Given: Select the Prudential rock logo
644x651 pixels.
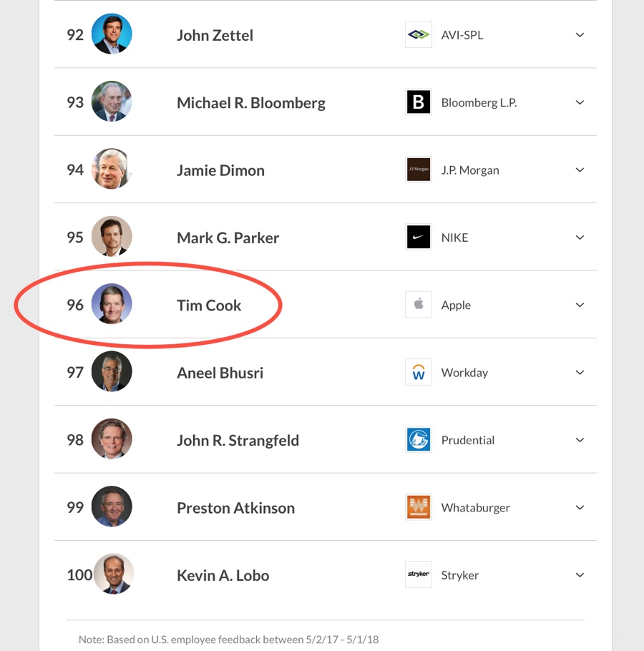Looking at the screenshot, I should (418, 439).
